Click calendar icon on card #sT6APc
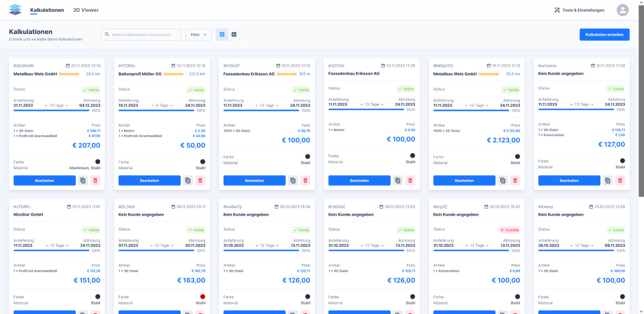Viewport: 644px width, 314px height. 68,207
